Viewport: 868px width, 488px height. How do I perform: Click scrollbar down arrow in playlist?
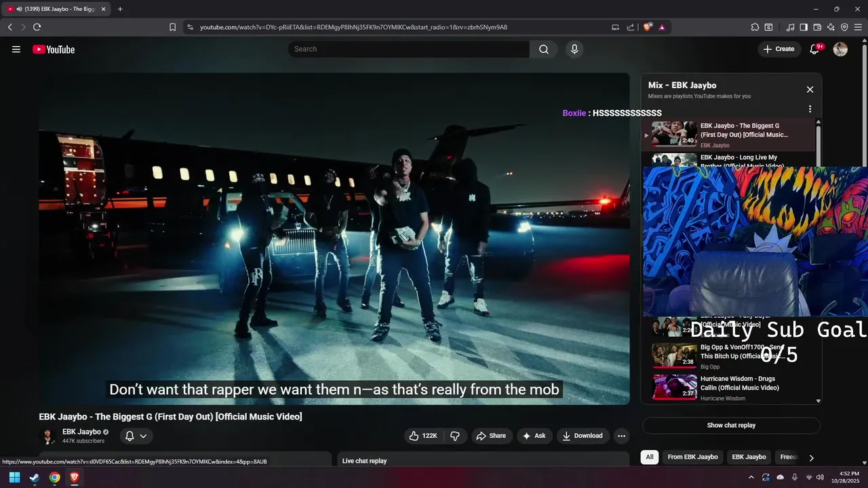818,401
